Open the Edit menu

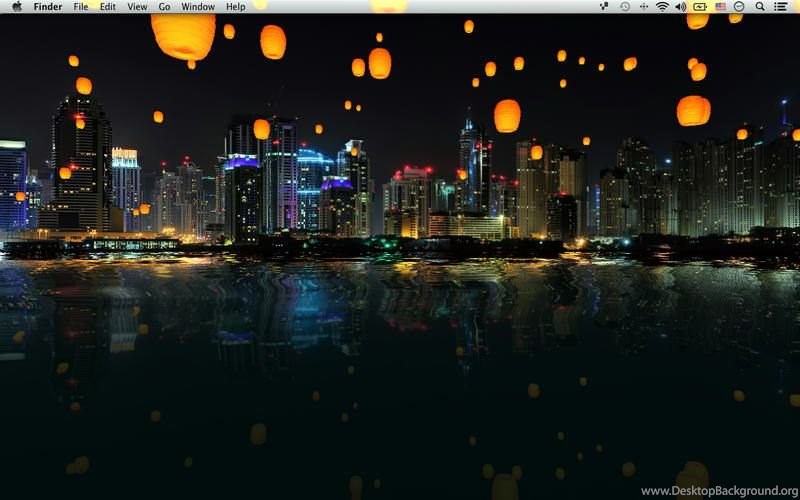click(107, 6)
